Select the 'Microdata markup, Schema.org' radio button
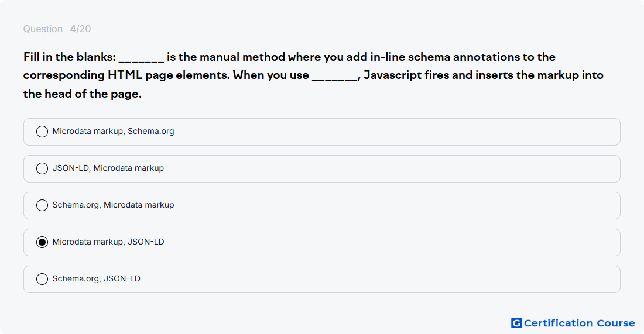 click(42, 132)
